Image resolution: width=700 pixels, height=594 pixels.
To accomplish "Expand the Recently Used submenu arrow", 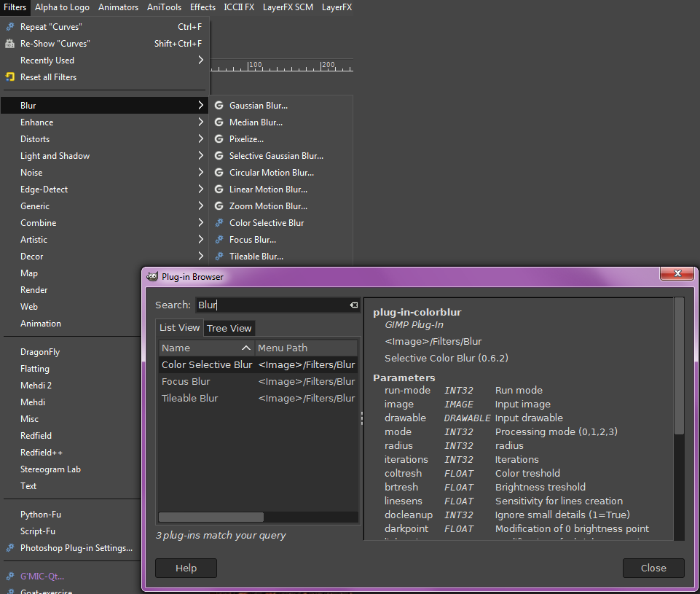I will tap(200, 60).
